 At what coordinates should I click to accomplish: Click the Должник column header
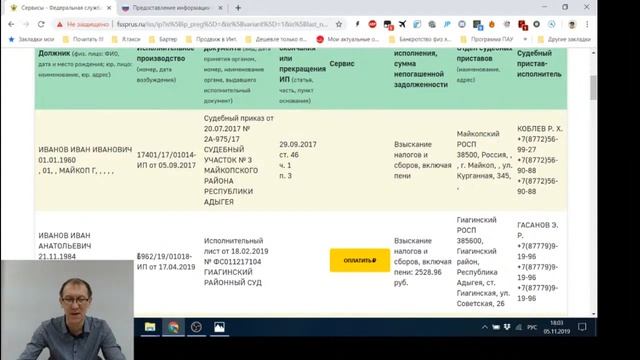point(54,53)
